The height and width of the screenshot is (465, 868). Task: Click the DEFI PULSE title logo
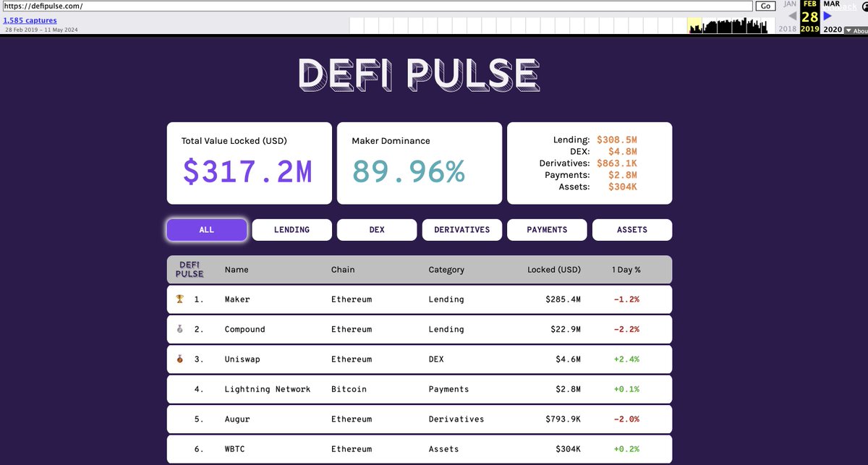click(420, 74)
